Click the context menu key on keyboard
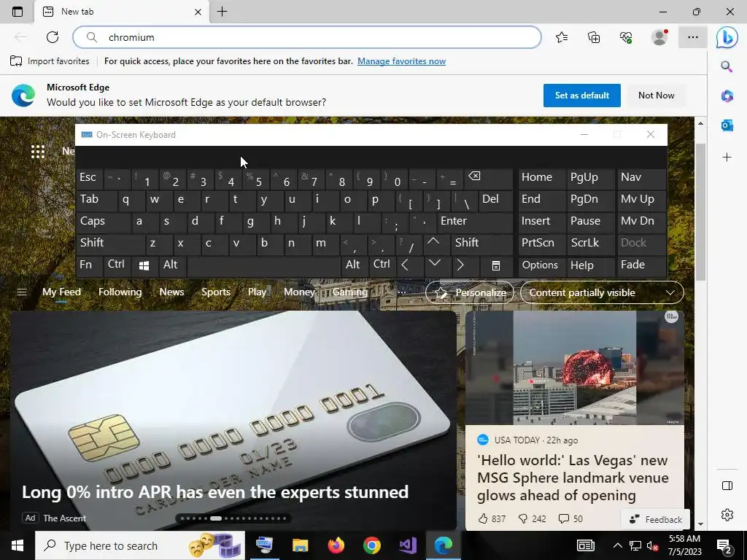Image resolution: width=747 pixels, height=560 pixels. (496, 265)
